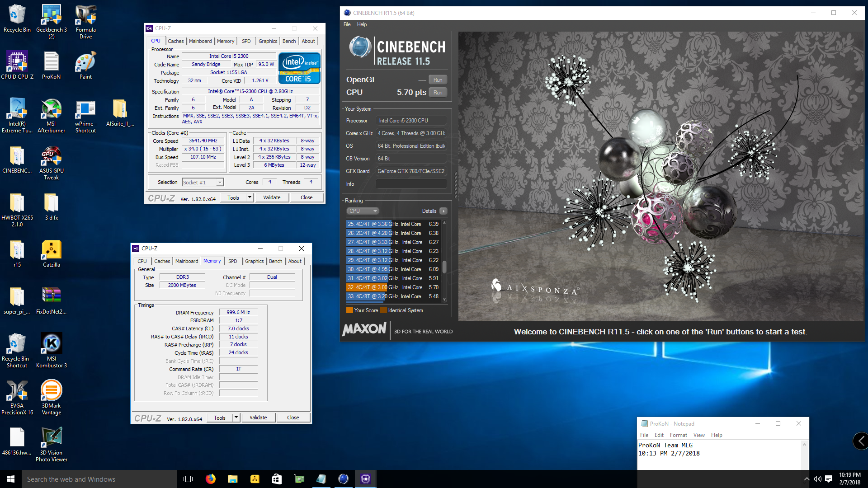Click the Notepad vertical scrollbar up arrow

[804, 445]
